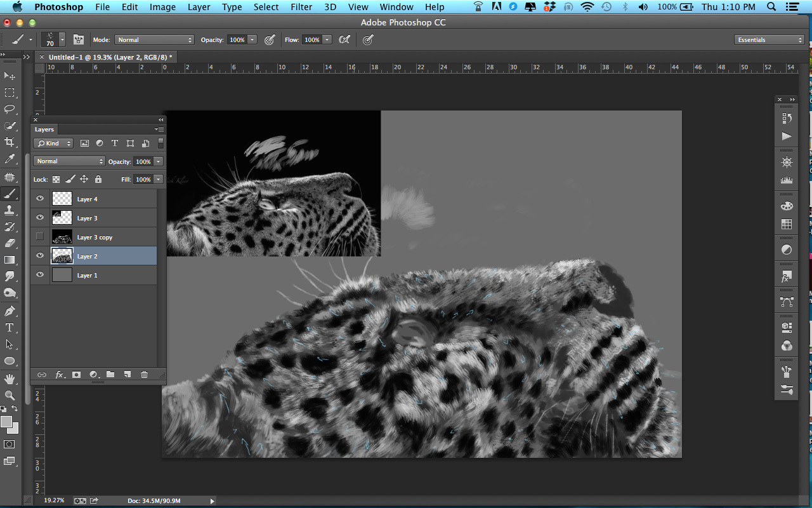Hide Layer 2 visibility
The image size is (812, 508).
pyautogui.click(x=40, y=256)
